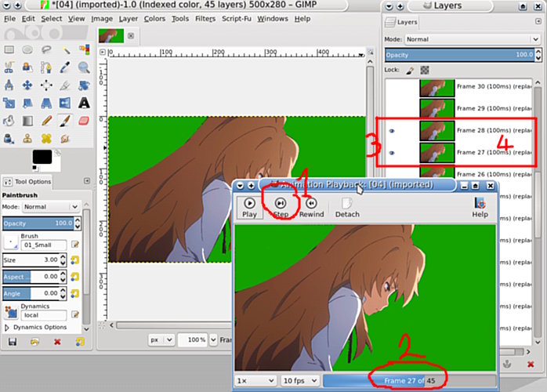Screen dimensions: 547x392
Task: Select the Frame 30 layer thumbnail
Action: tap(437, 88)
